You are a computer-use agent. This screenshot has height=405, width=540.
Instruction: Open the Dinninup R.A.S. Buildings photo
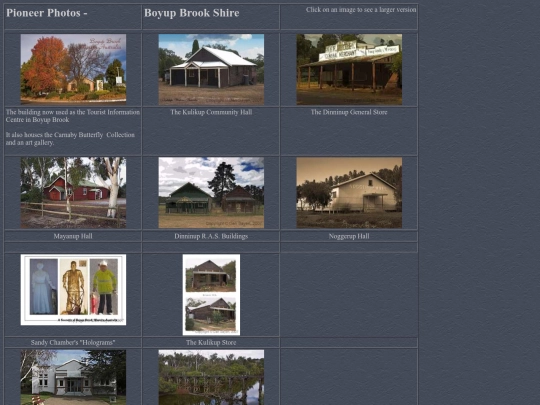click(211, 193)
